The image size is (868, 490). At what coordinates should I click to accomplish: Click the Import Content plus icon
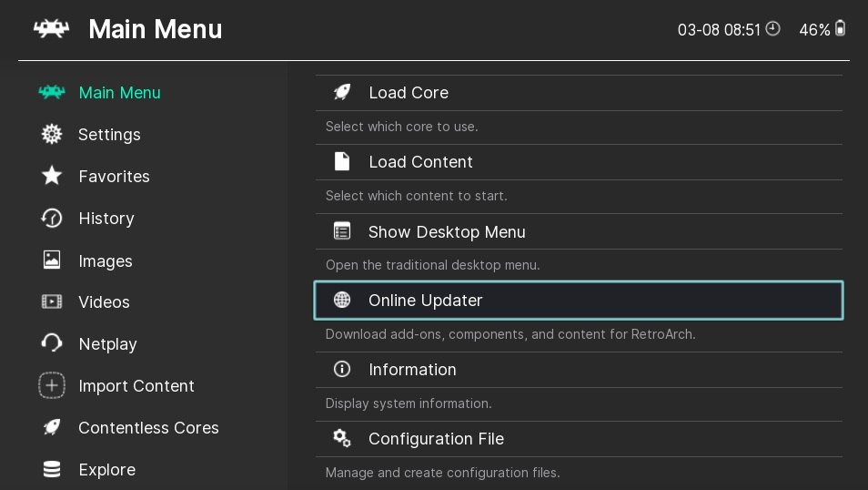52,385
